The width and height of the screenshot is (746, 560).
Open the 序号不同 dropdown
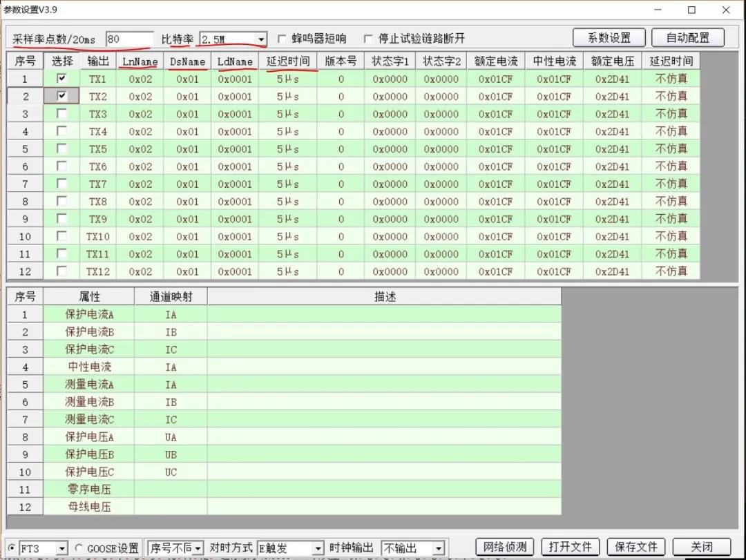coord(198,548)
